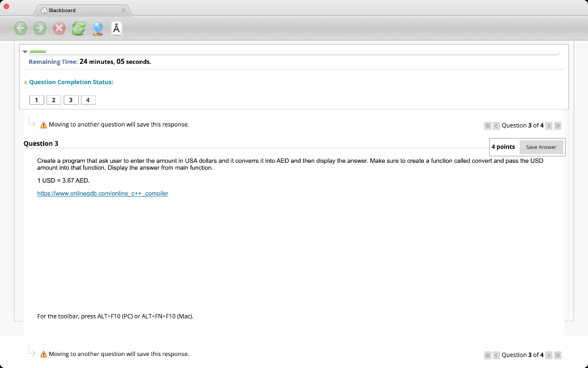This screenshot has width=588, height=368.
Task: Close the window with the red button
Action: click(6, 6)
